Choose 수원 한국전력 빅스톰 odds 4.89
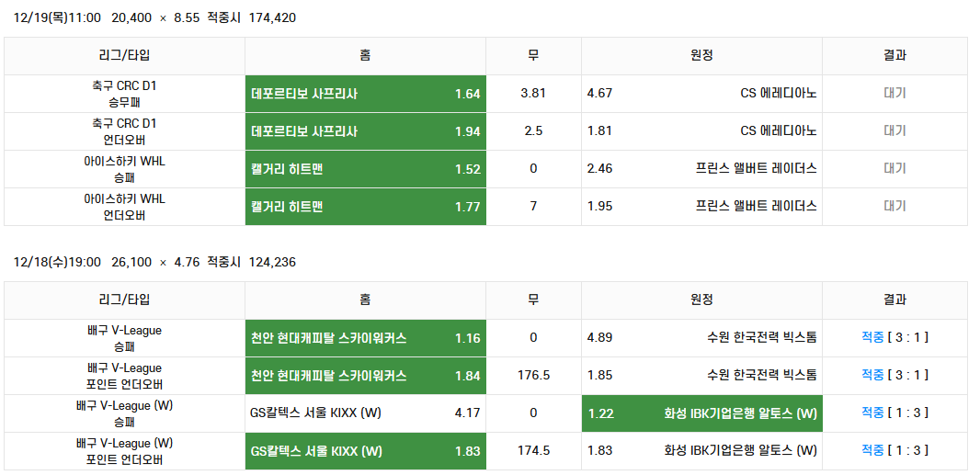The height and width of the screenshot is (475, 980). (701, 338)
